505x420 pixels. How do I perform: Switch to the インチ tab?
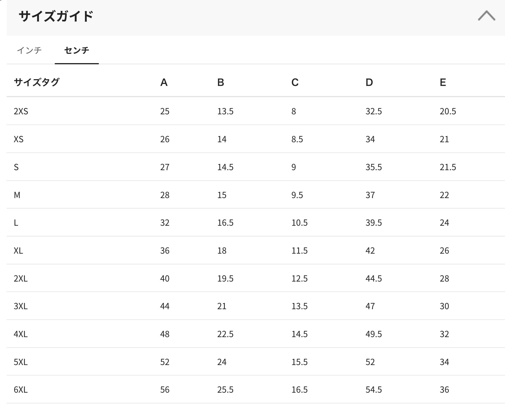[x=29, y=50]
